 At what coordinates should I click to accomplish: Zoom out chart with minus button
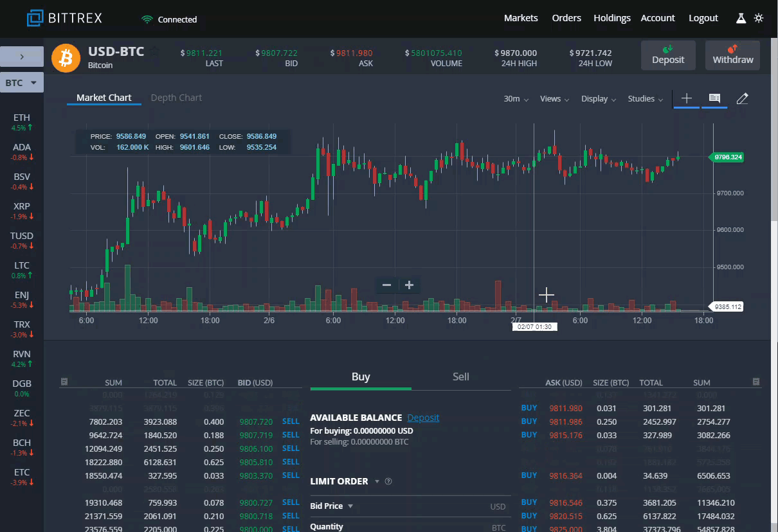point(386,285)
